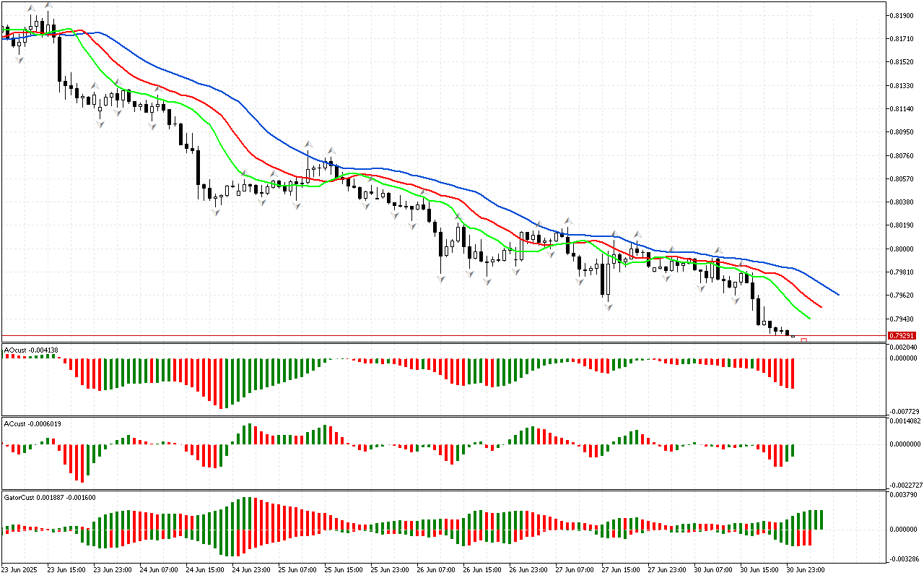Click the red 0.79291 current price tag

(x=902, y=336)
